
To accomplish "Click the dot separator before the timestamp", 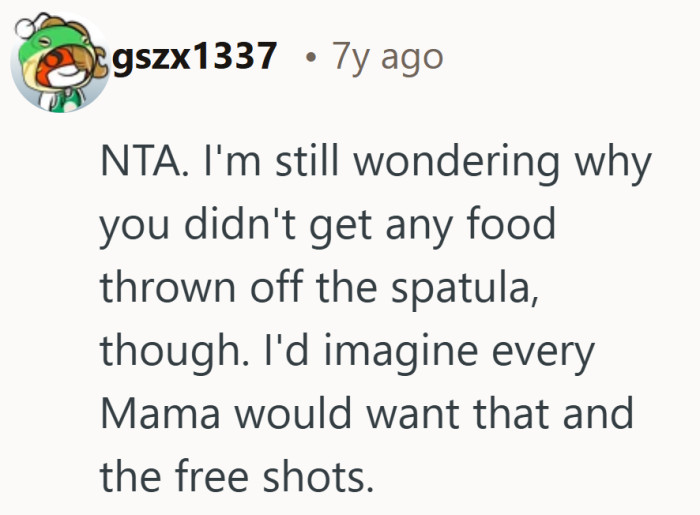I will (312, 58).
